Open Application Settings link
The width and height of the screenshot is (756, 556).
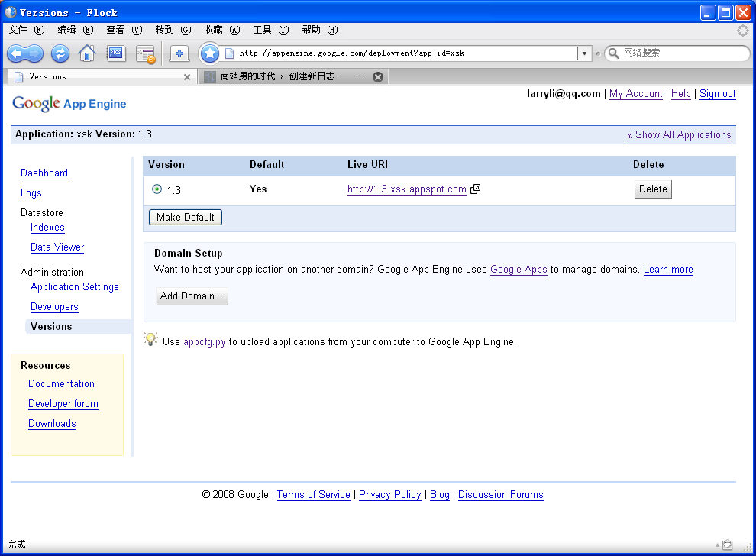pos(74,287)
